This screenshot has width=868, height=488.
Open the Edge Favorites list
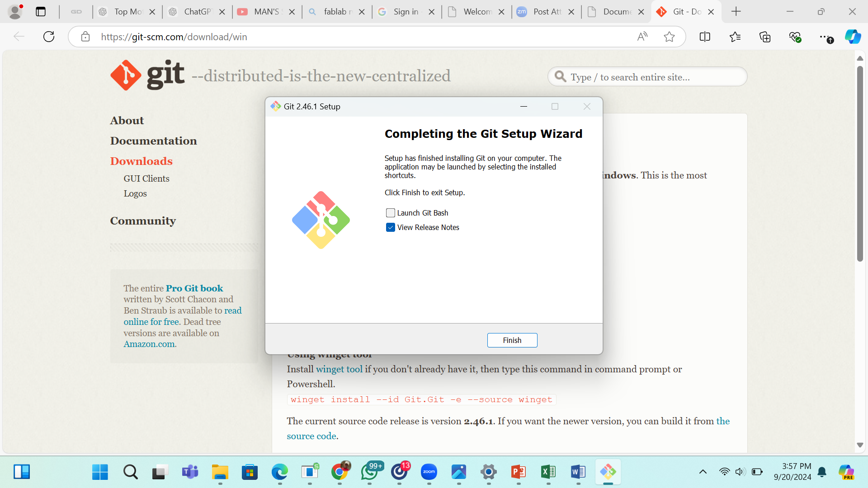[x=735, y=37]
